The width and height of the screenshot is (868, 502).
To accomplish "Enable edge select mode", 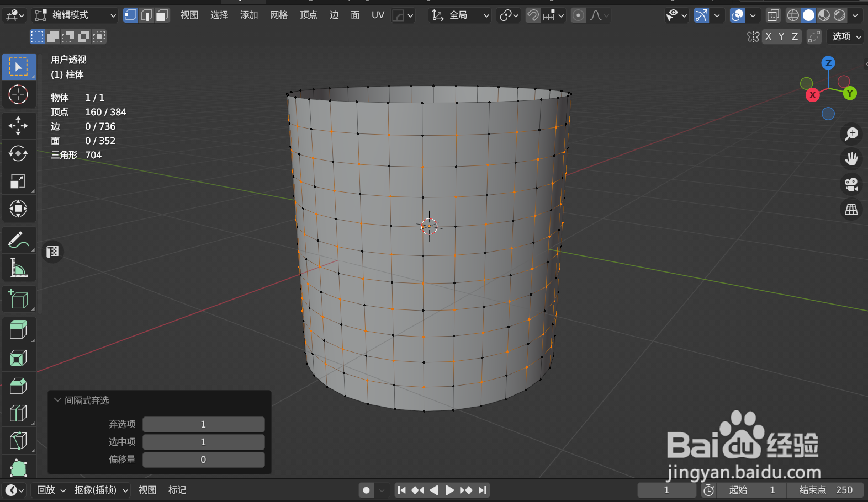I will 146,15.
